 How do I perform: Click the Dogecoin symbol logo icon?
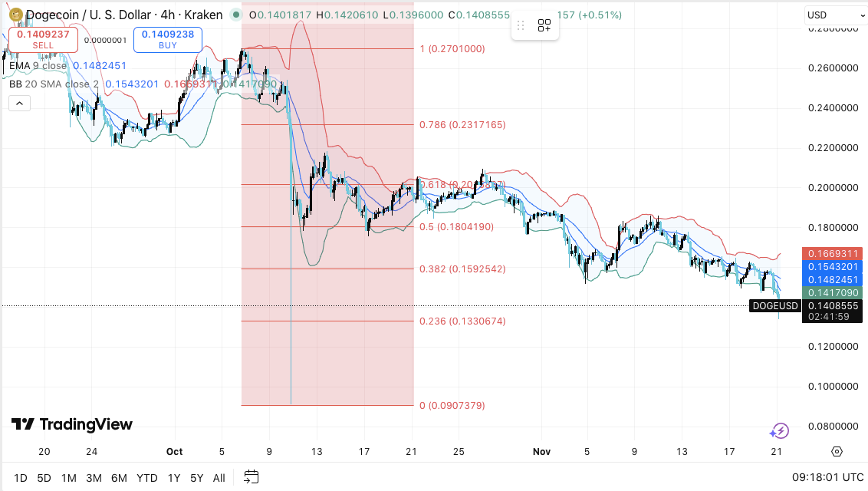click(x=15, y=15)
